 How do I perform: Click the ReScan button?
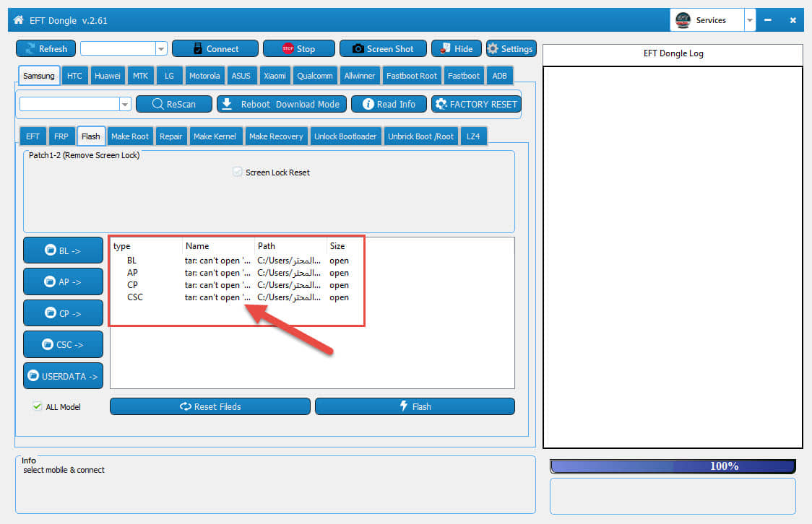point(174,104)
